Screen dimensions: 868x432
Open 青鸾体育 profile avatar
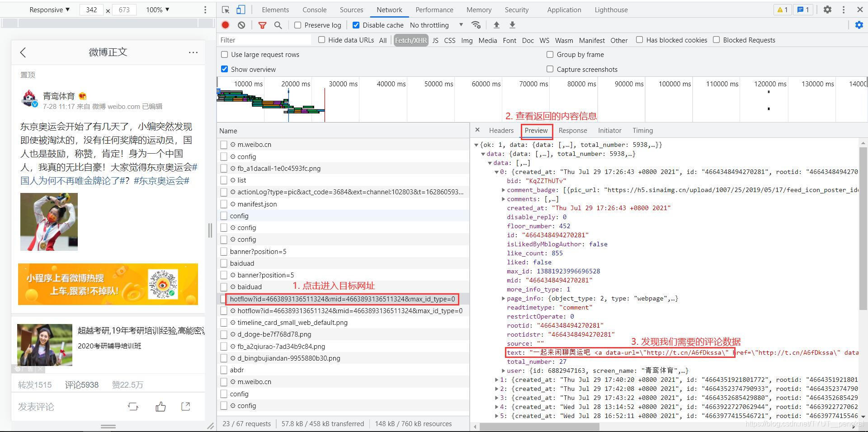pos(29,99)
